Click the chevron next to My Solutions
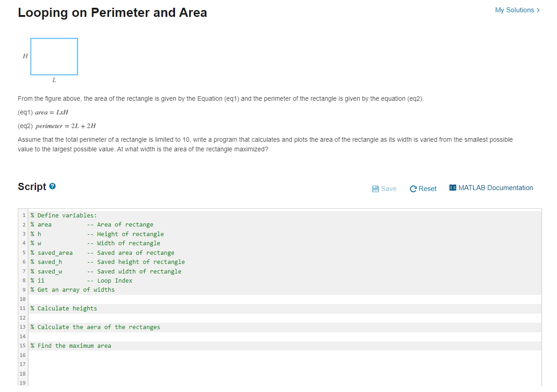The width and height of the screenshot is (557, 392). tap(538, 10)
